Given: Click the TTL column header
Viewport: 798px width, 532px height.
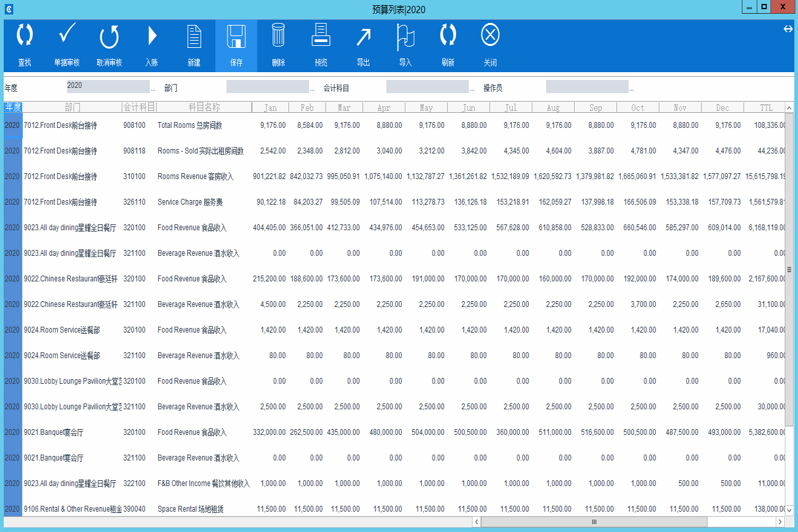Looking at the screenshot, I should coord(765,108).
